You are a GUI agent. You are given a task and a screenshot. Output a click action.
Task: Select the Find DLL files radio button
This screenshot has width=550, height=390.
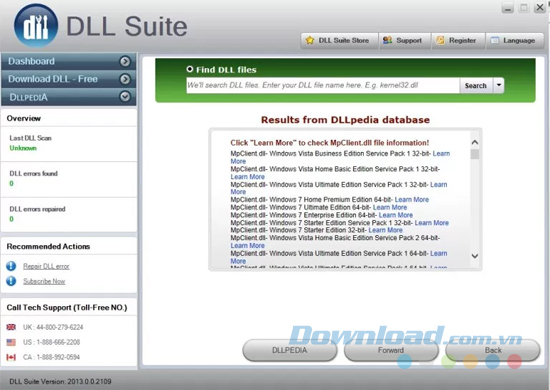[x=190, y=69]
